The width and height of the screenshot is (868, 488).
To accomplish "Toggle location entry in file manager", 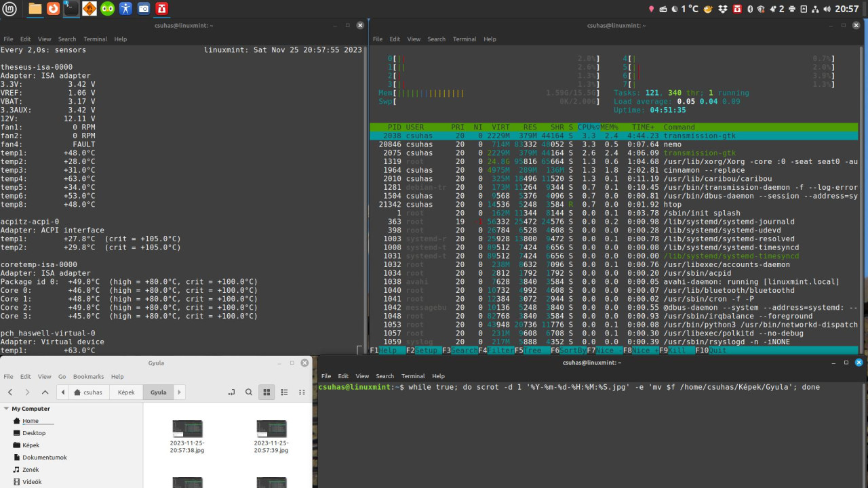I will coord(231,392).
